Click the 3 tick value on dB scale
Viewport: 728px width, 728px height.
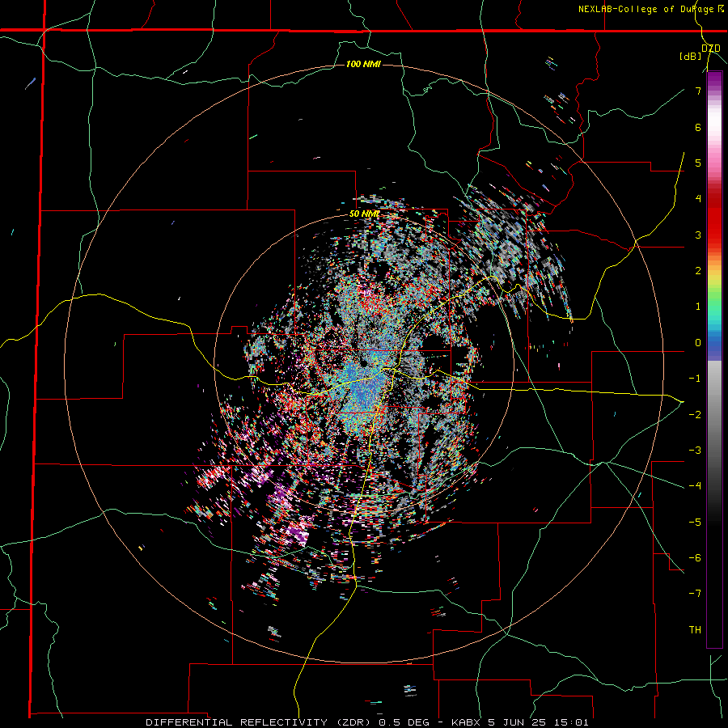(698, 235)
